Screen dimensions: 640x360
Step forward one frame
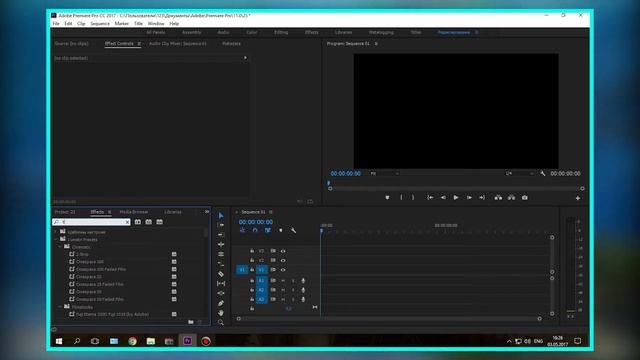pyautogui.click(x=469, y=198)
